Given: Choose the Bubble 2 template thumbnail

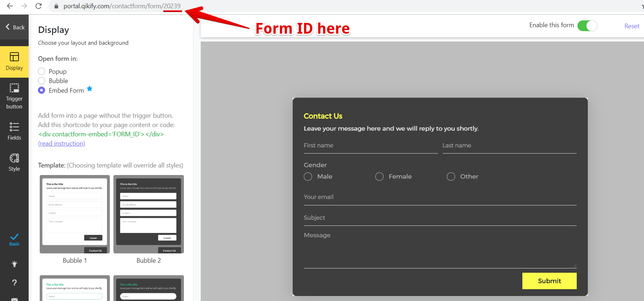Looking at the screenshot, I should 148,214.
